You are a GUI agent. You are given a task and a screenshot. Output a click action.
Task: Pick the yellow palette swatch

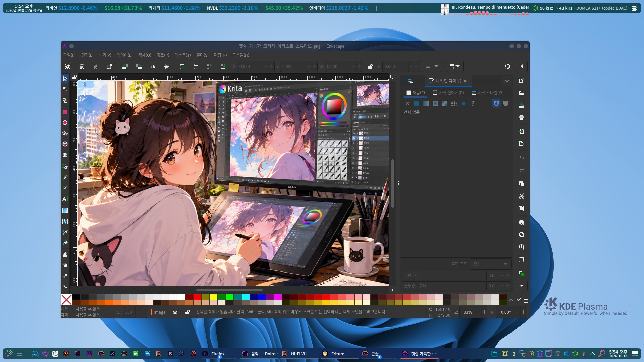pos(213,297)
